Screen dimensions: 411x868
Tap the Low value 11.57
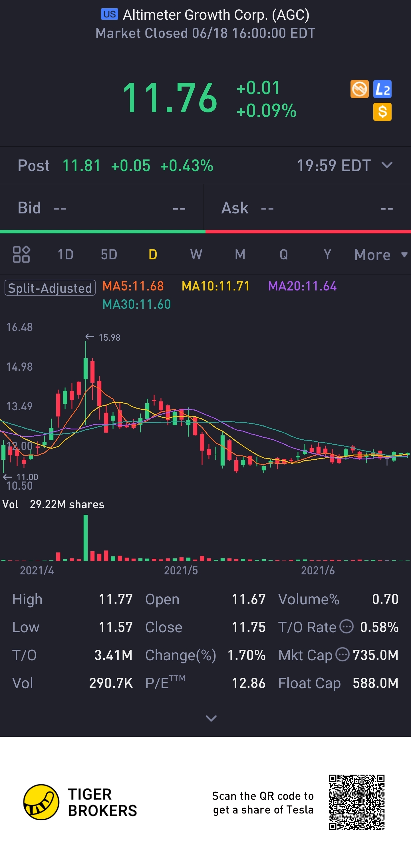coord(116,627)
